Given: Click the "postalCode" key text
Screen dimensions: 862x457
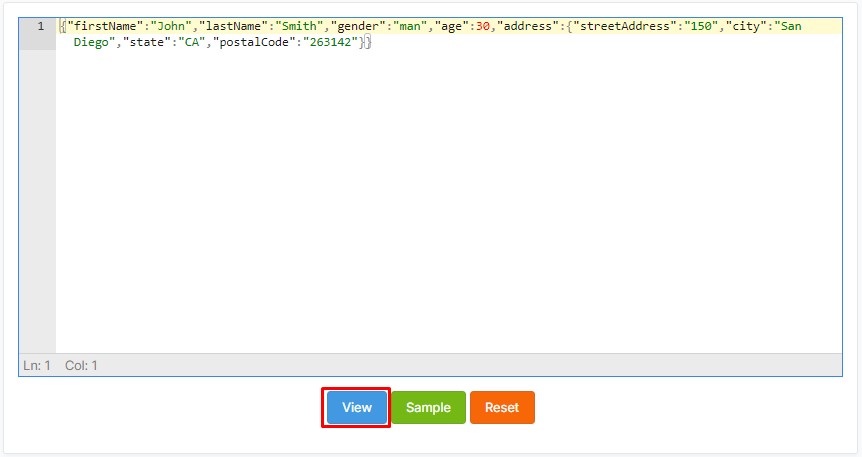Looking at the screenshot, I should coord(254,42).
